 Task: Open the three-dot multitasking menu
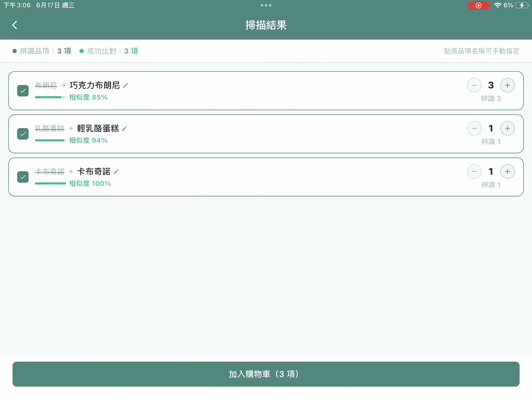click(266, 5)
